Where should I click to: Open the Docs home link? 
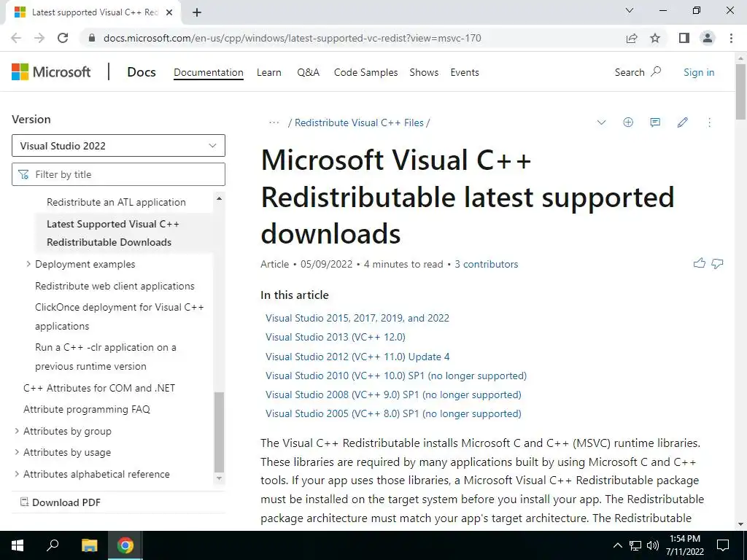point(142,72)
